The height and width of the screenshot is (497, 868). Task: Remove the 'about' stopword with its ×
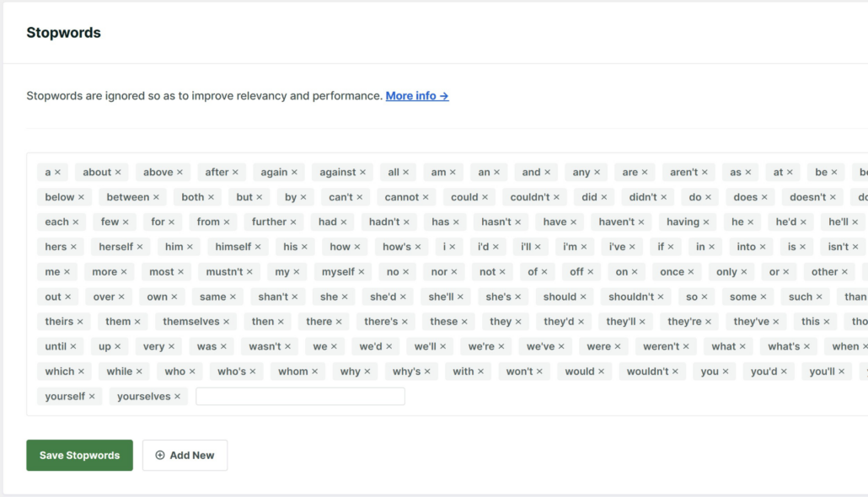[118, 172]
